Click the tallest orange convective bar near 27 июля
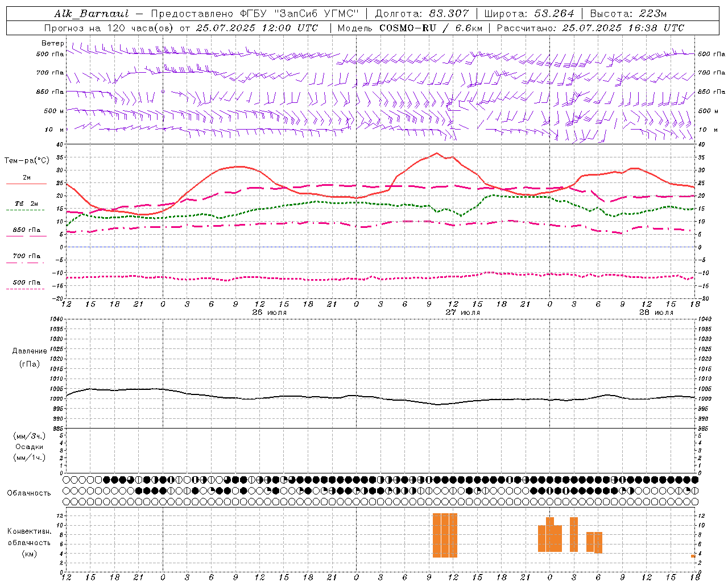This screenshot has height=582, width=728. click(x=445, y=535)
